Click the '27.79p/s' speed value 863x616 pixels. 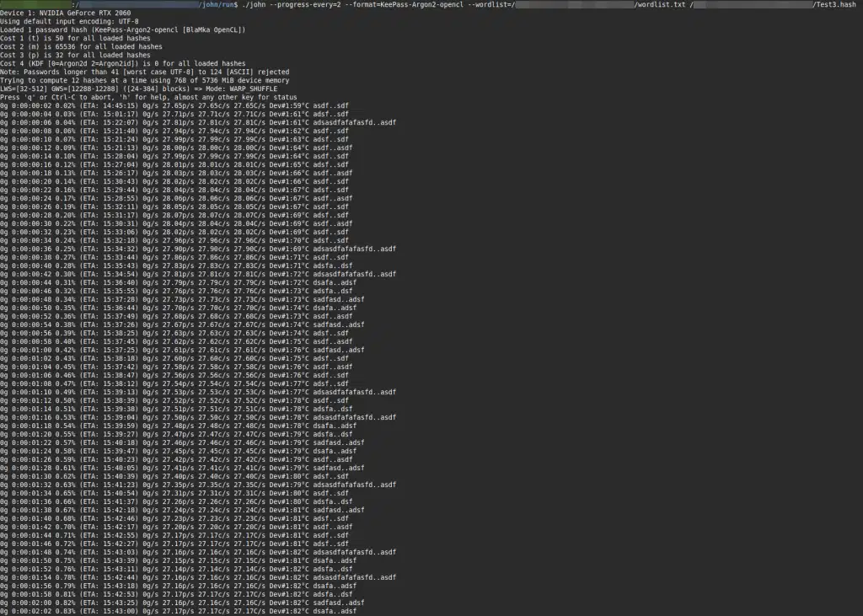click(178, 282)
